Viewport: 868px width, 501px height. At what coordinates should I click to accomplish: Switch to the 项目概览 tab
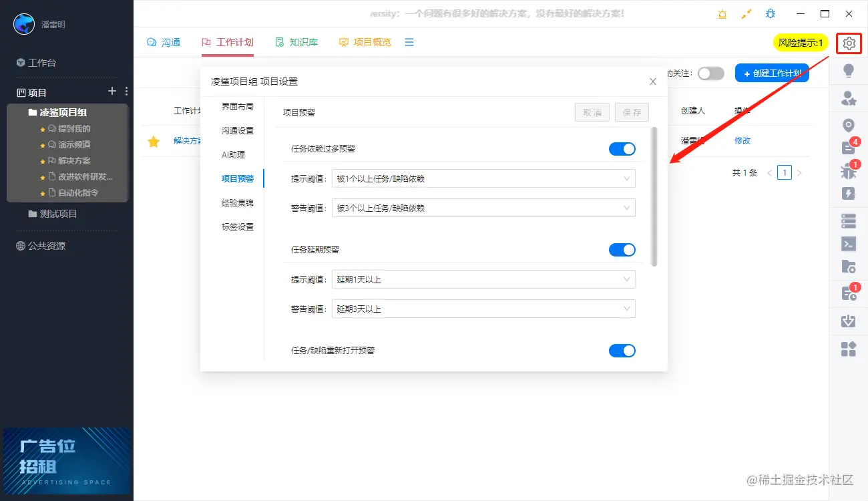[x=365, y=42]
